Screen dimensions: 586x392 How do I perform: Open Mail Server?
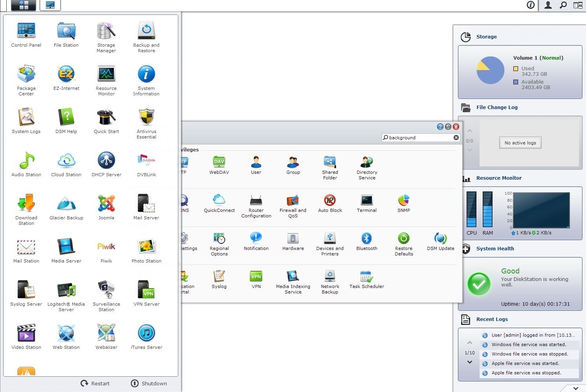coord(146,207)
